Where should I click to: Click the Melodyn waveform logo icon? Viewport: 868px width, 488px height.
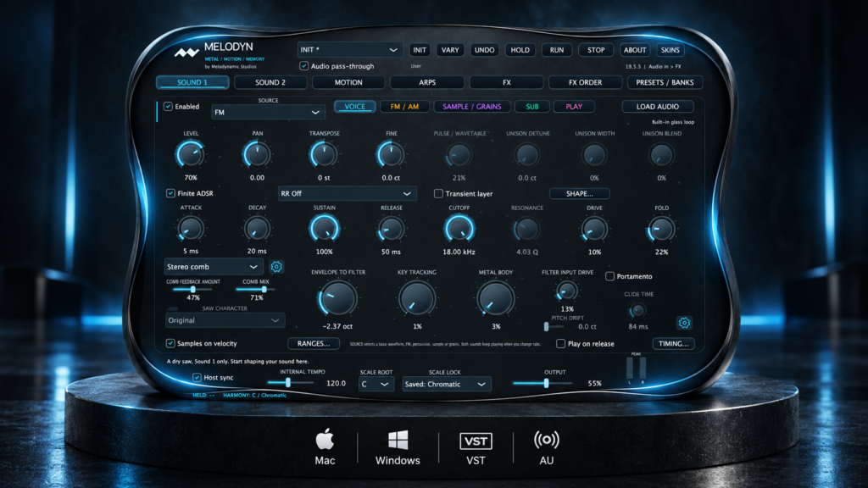click(186, 53)
